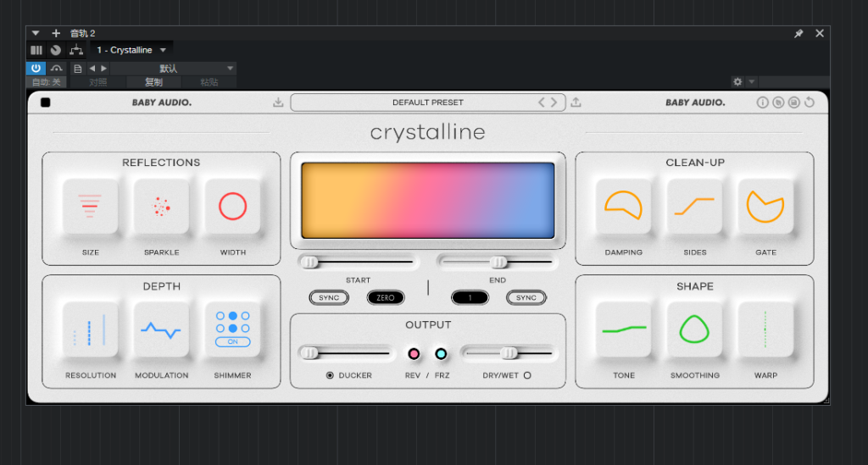Click the END value box showing 1

(470, 297)
